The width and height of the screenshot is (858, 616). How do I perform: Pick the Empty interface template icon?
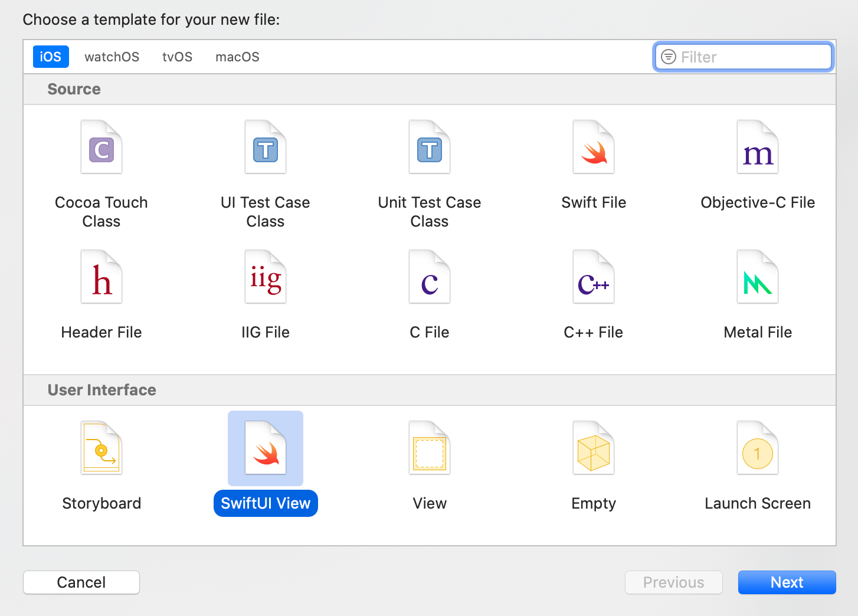(x=594, y=448)
